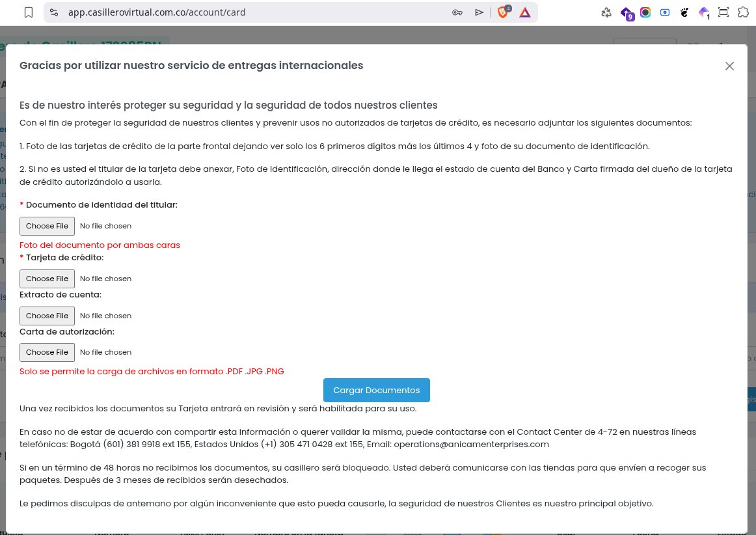Image resolution: width=756 pixels, height=535 pixels.
Task: Click the 'Foto del documento por ambas caras' note
Action: 100,245
